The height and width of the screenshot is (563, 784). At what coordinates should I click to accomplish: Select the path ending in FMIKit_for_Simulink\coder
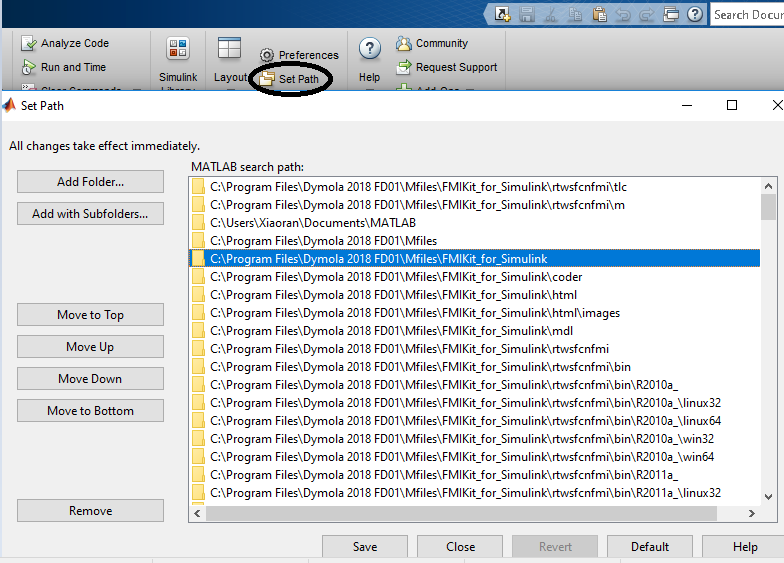click(x=474, y=277)
